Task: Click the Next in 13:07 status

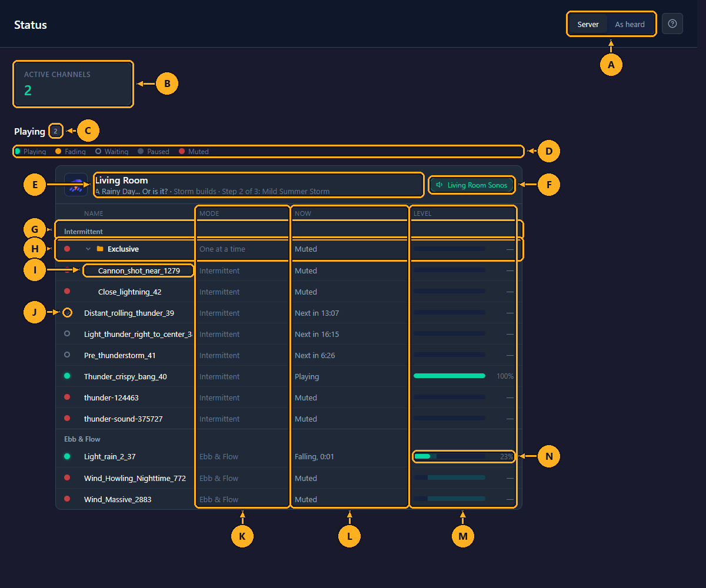Action: [x=317, y=313]
